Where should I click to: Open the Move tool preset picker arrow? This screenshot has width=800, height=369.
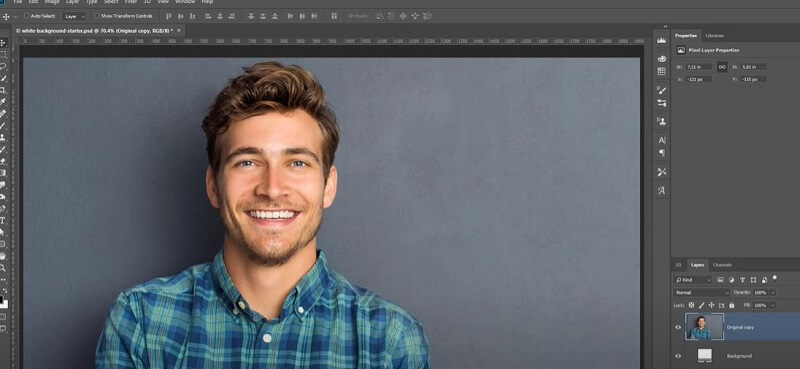click(x=15, y=16)
